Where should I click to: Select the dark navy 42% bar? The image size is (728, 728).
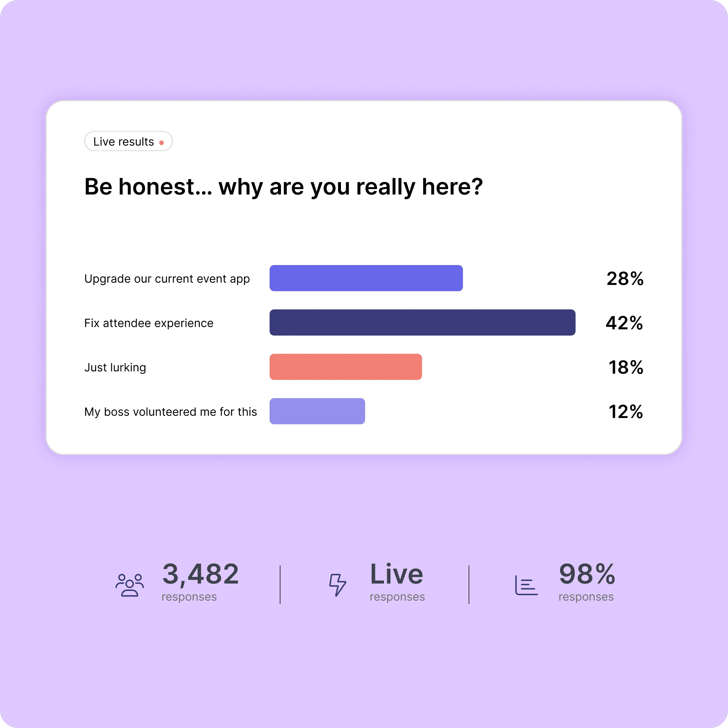422,322
